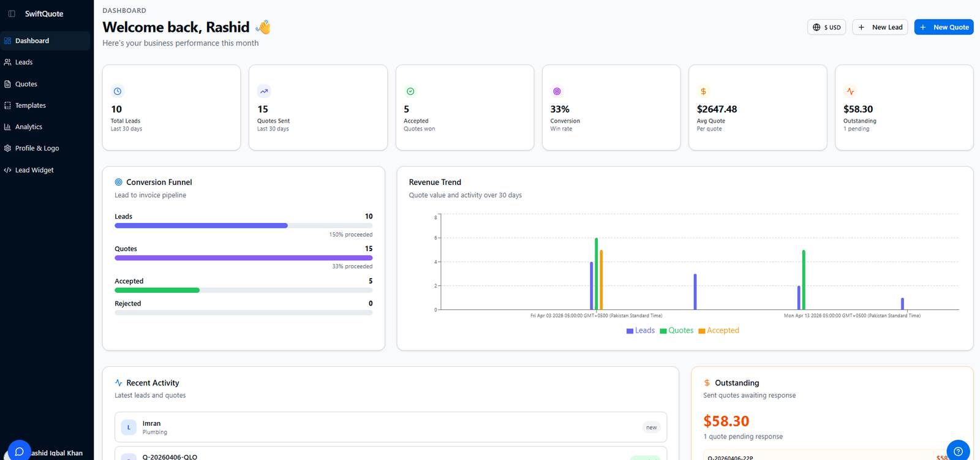Toggle the Accepted series in chart legend
The height and width of the screenshot is (460, 980).
click(719, 331)
